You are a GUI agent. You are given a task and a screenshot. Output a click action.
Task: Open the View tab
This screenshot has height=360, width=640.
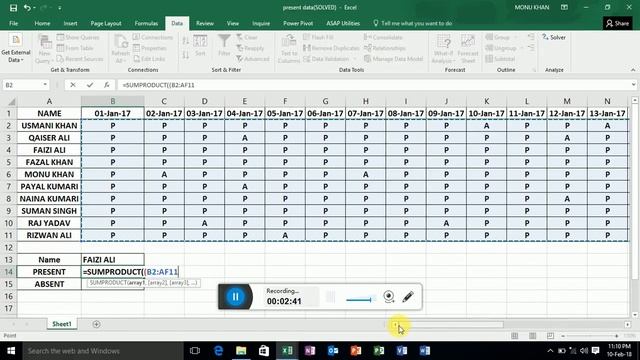[x=233, y=23]
